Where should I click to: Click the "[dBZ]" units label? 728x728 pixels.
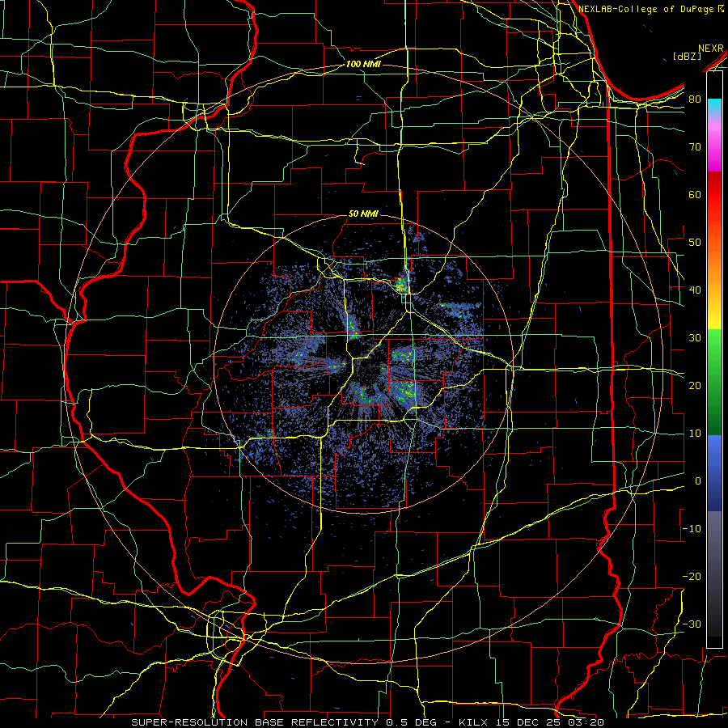pyautogui.click(x=687, y=56)
